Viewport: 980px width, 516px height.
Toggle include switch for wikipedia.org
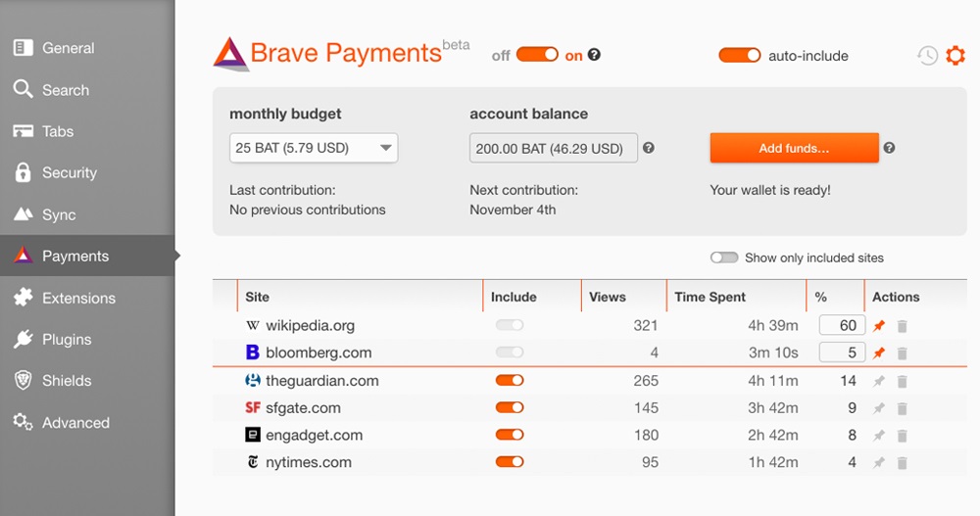[510, 325]
